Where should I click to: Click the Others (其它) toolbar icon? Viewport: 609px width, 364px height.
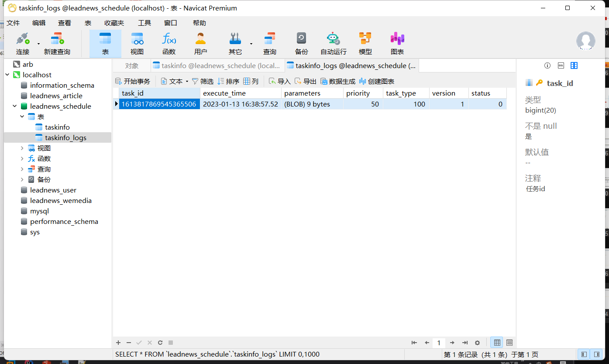(x=235, y=44)
